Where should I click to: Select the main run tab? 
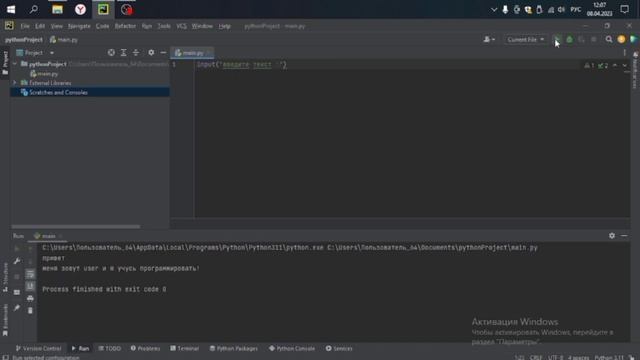tap(47, 236)
